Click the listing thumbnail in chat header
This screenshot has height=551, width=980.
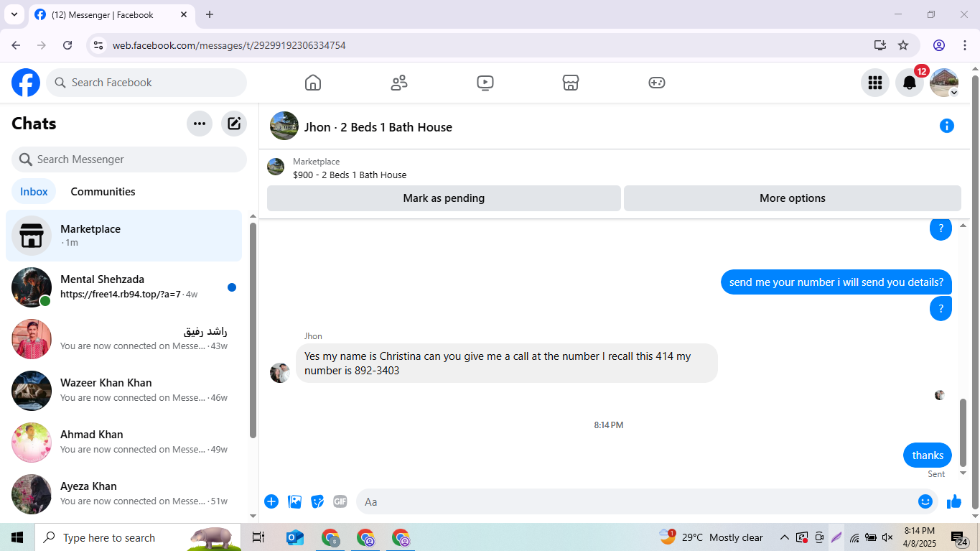point(284,126)
